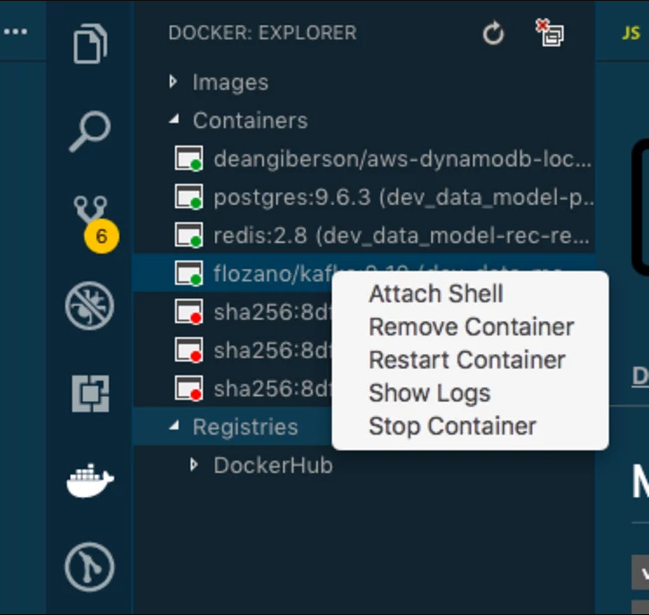Choose Attach Shell from the context menu

[436, 294]
